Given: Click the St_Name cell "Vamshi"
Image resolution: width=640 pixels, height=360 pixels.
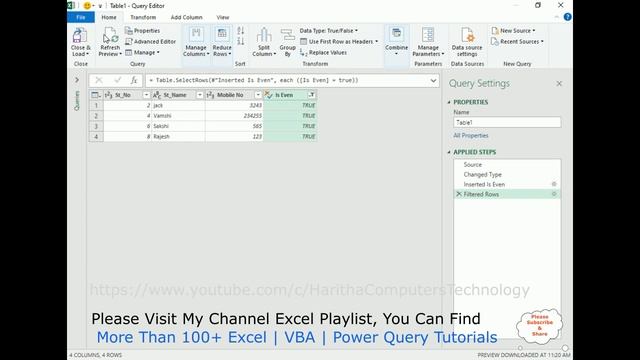Looking at the screenshot, I should [178, 116].
